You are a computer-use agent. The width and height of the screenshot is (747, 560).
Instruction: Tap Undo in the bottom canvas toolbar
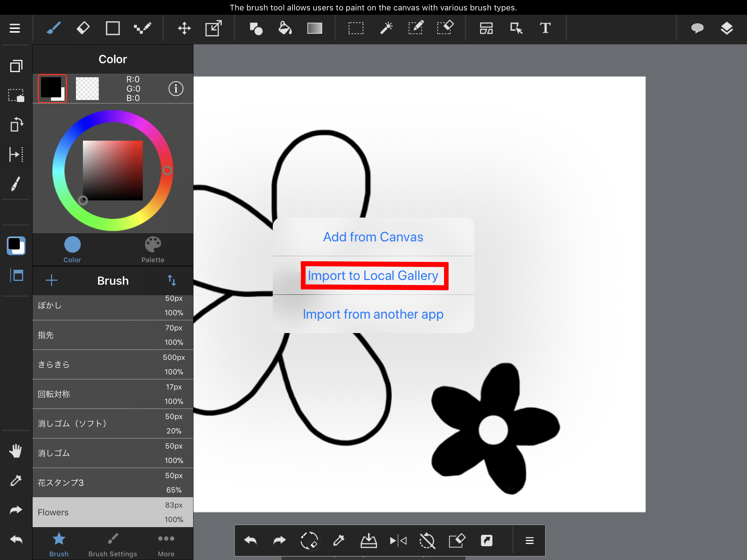tap(250, 541)
